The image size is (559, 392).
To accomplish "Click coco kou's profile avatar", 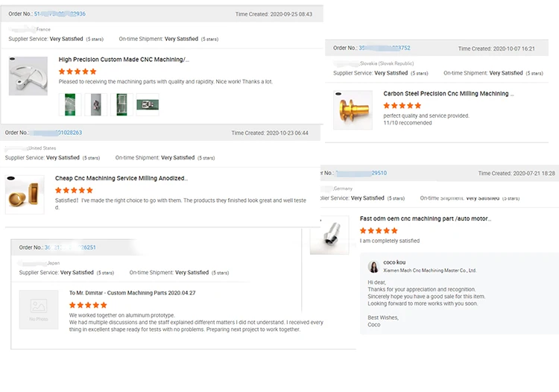I will pyautogui.click(x=373, y=267).
